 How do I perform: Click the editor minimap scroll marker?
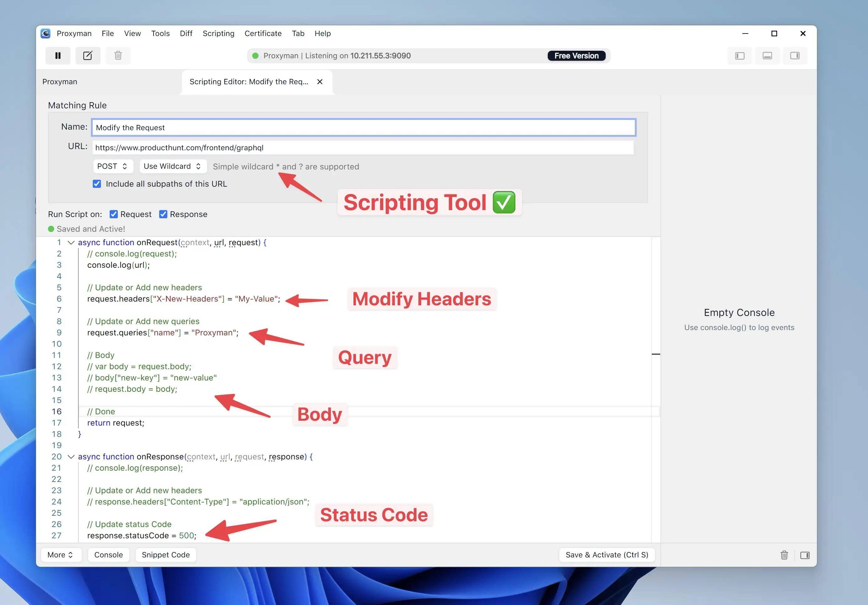[656, 354]
